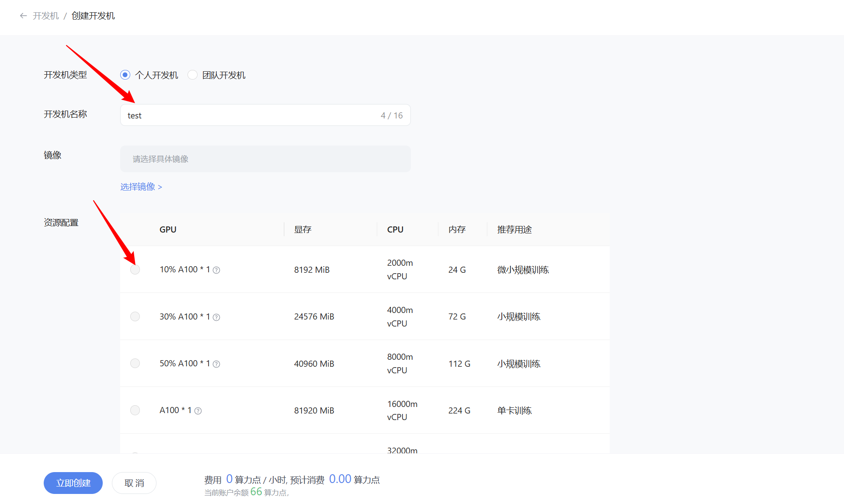Click the 推荐用途 column header

514,229
